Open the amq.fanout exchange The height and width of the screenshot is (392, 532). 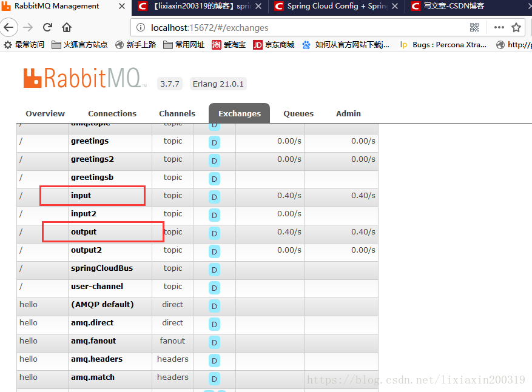pos(93,341)
